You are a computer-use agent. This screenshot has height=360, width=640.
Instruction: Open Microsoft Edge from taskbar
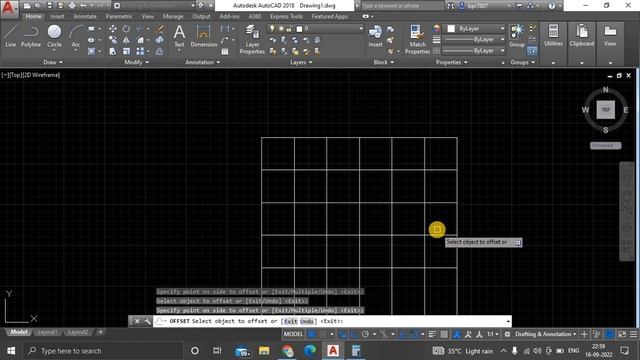pos(310,351)
